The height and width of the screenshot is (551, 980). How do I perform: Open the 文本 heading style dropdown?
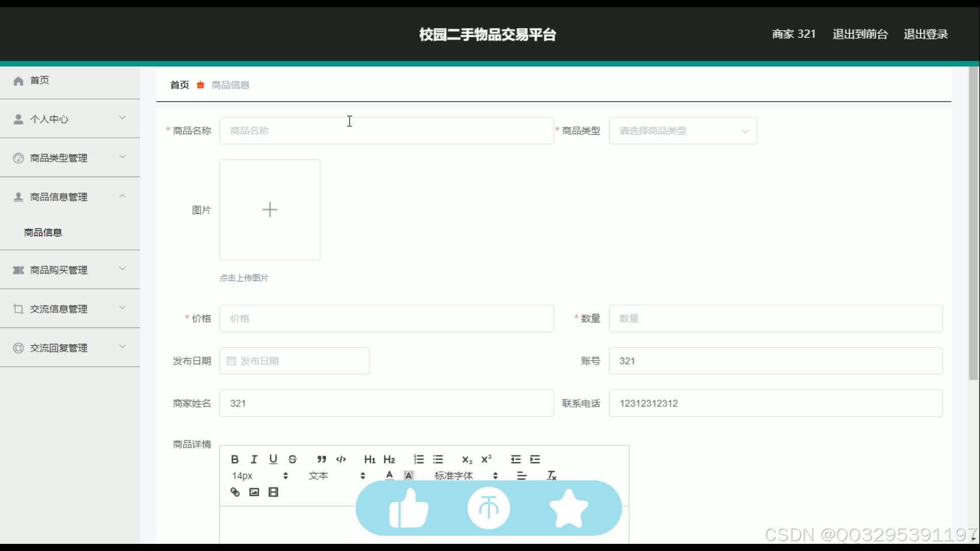[337, 475]
